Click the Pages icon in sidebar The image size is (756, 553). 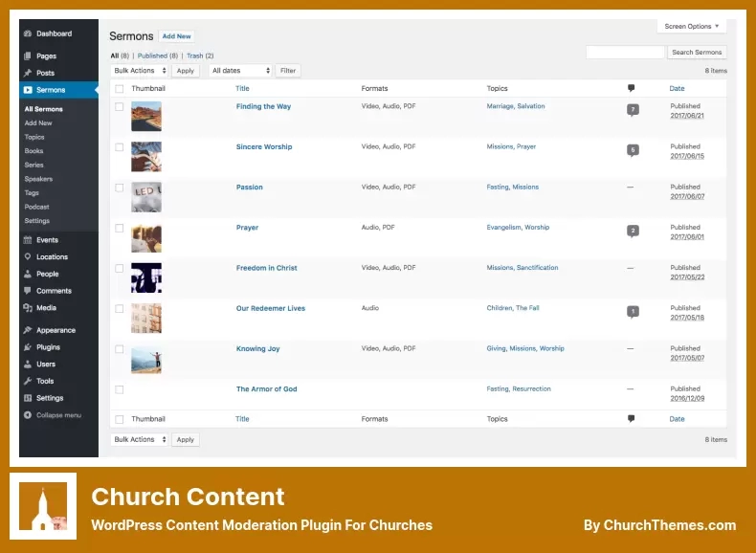28,55
